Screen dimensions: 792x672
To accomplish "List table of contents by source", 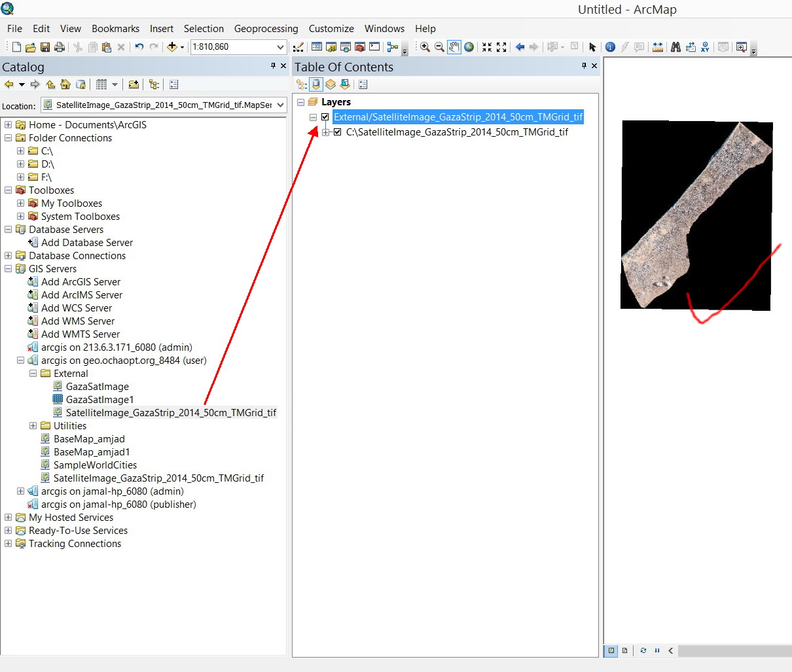I will tap(315, 84).
